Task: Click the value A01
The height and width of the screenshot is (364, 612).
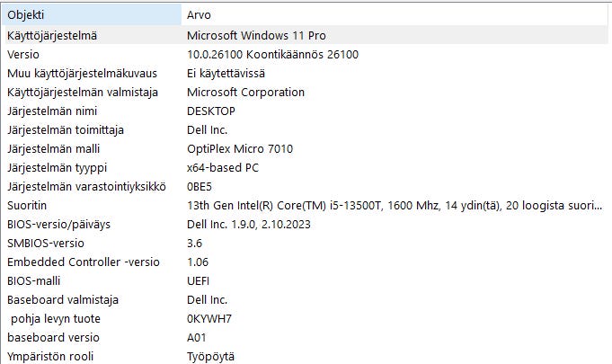Action: coord(196,337)
